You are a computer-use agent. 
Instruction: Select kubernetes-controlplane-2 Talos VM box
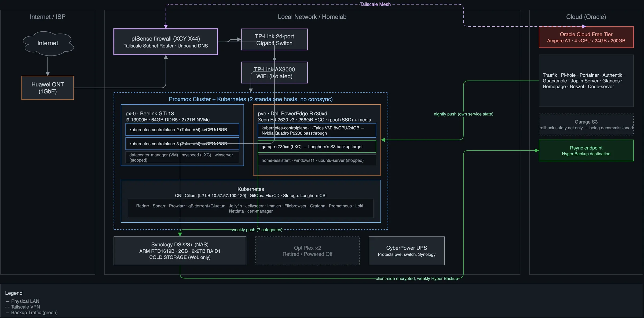(x=182, y=130)
